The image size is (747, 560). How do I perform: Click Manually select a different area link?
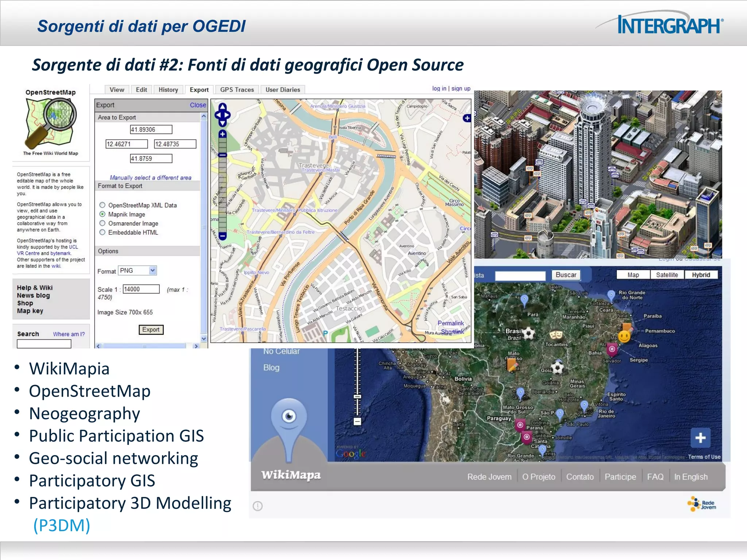[x=150, y=178]
